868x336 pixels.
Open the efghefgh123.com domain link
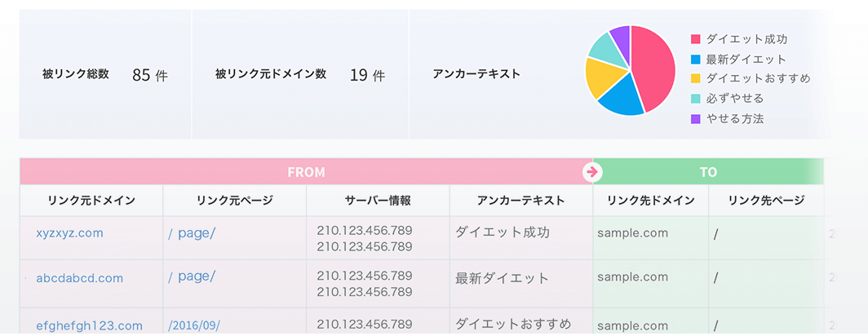89,325
